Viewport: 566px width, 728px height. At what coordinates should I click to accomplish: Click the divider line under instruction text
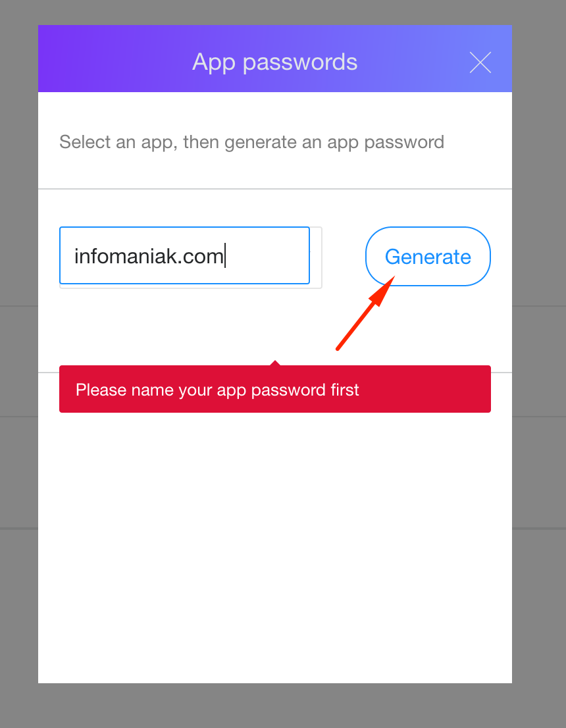tap(275, 189)
